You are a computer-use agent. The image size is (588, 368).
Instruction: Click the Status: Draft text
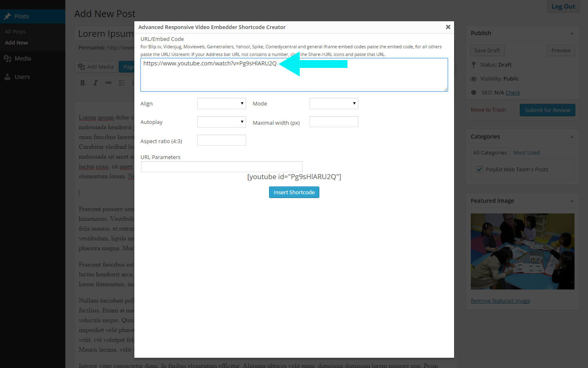496,65
